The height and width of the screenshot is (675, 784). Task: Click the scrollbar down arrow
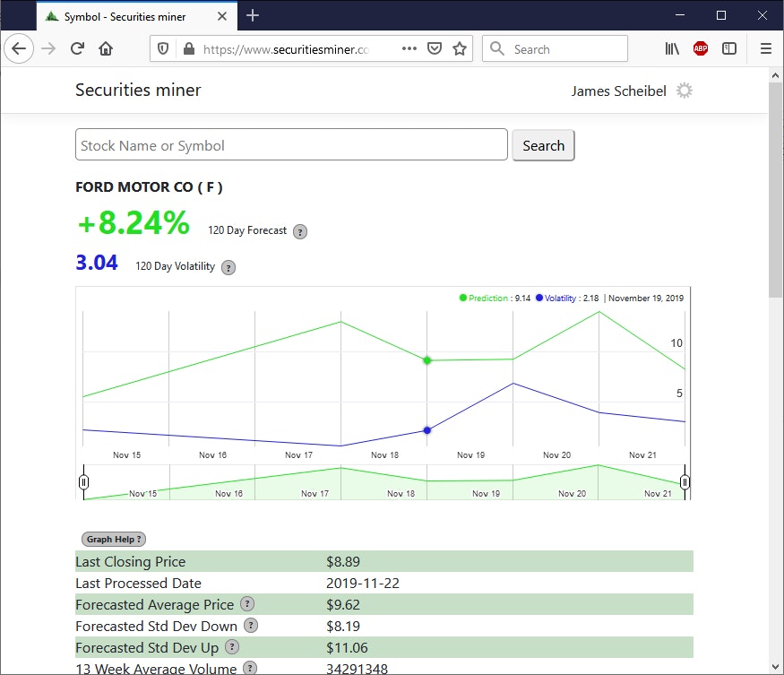coord(776,667)
